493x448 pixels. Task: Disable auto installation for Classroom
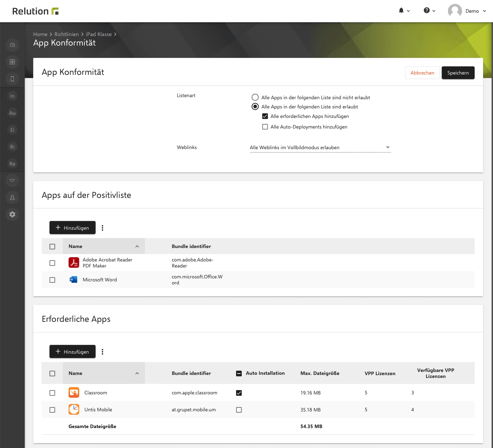click(x=239, y=393)
